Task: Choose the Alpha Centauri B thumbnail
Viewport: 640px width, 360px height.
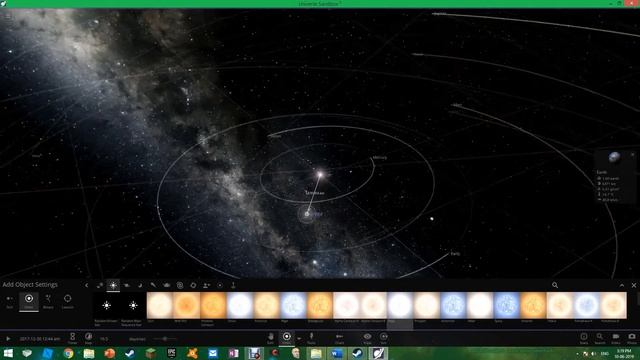Action: click(x=373, y=305)
